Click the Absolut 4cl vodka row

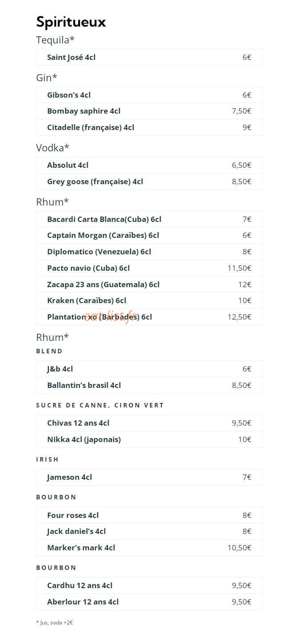[149, 165]
